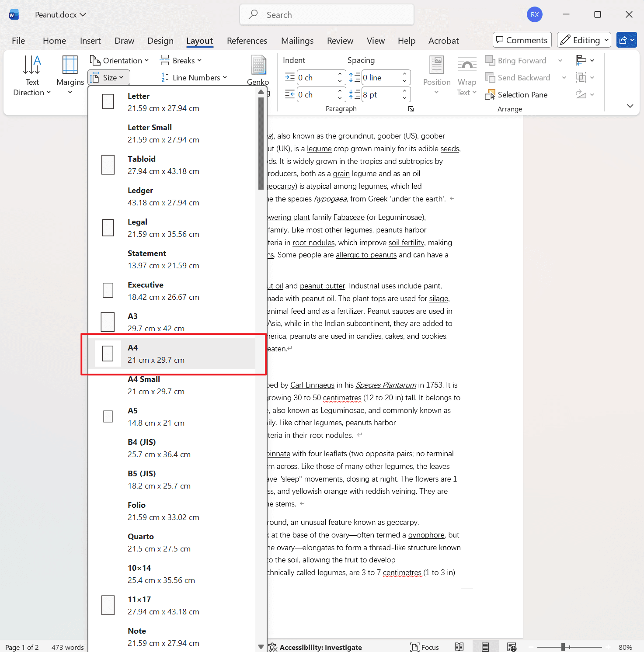Switch to Read Mode view
This screenshot has height=652, width=644.
[459, 647]
